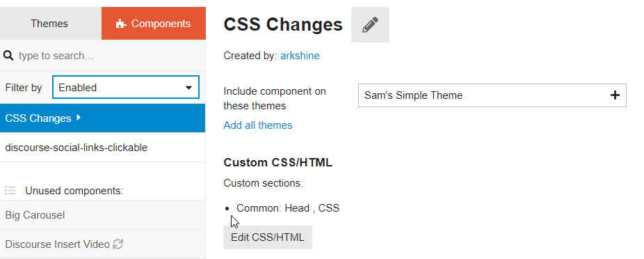Switch to the Components tab
Viewport: 644px width, 259px height.
tap(154, 24)
